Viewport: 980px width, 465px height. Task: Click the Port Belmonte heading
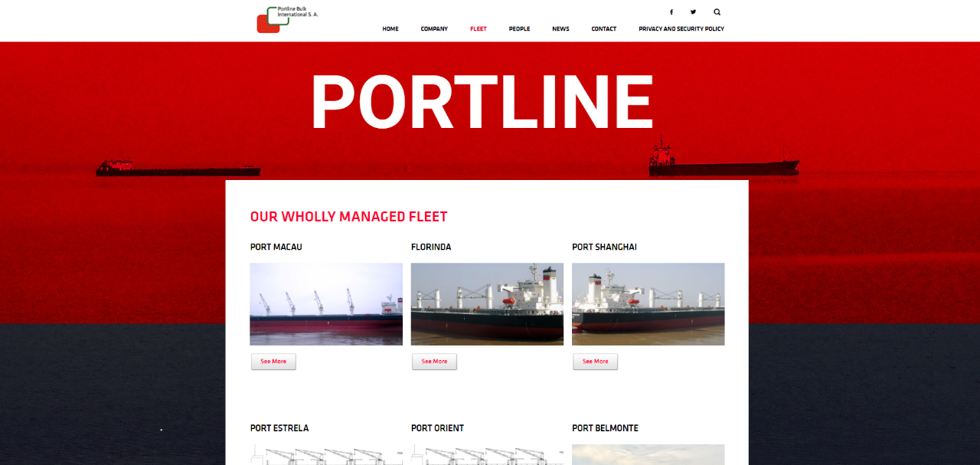(x=605, y=428)
